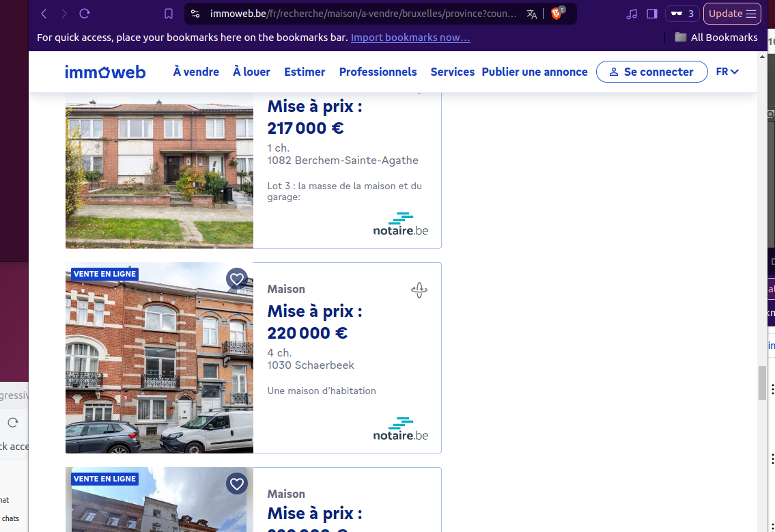775x532 pixels.
Task: Go back with the browser back arrow
Action: 44,14
